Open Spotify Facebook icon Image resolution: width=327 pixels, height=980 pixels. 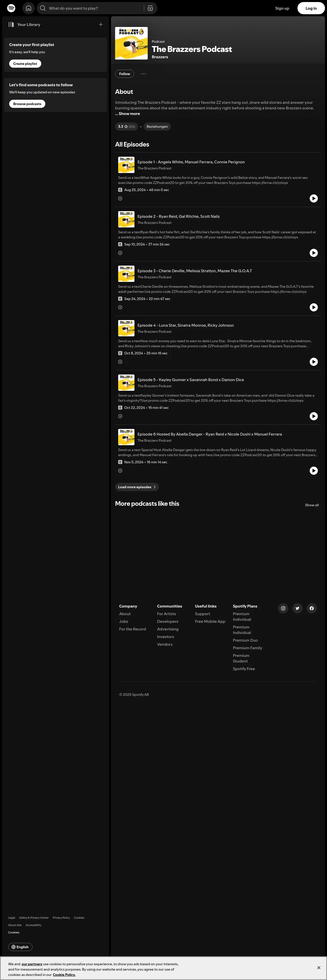[x=312, y=608]
